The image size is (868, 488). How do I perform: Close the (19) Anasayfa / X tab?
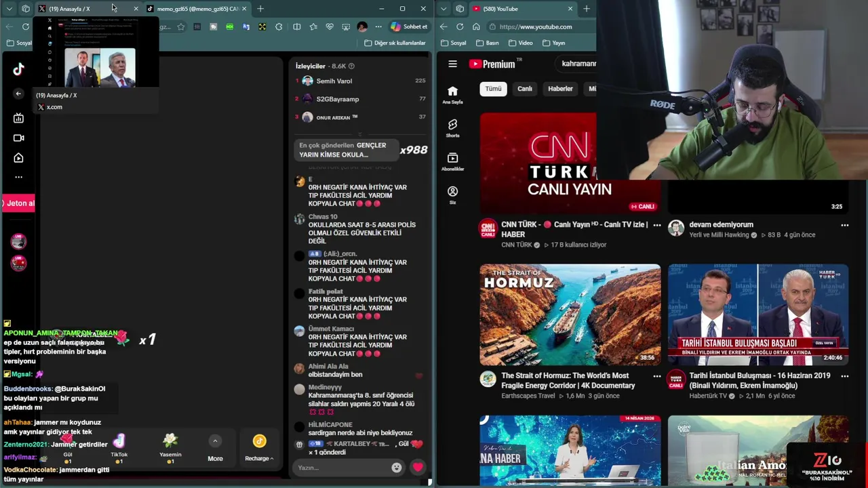click(x=136, y=9)
